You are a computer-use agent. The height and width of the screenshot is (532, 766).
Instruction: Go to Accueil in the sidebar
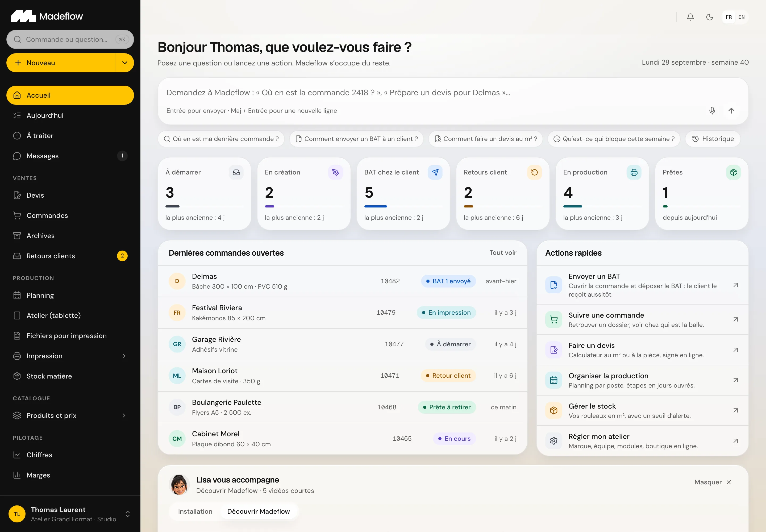tap(70, 95)
